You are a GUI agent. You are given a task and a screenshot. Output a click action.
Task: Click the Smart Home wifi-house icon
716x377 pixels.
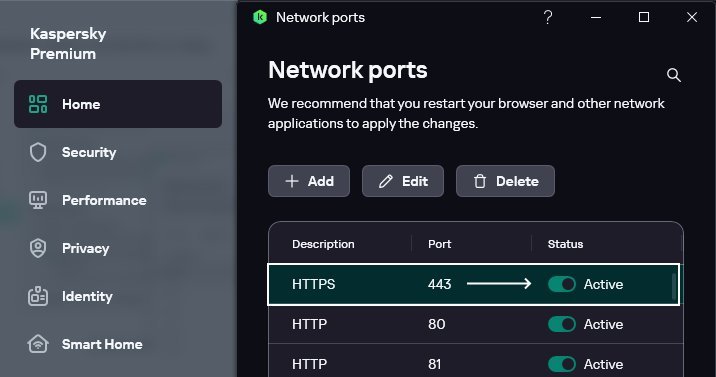(38, 344)
